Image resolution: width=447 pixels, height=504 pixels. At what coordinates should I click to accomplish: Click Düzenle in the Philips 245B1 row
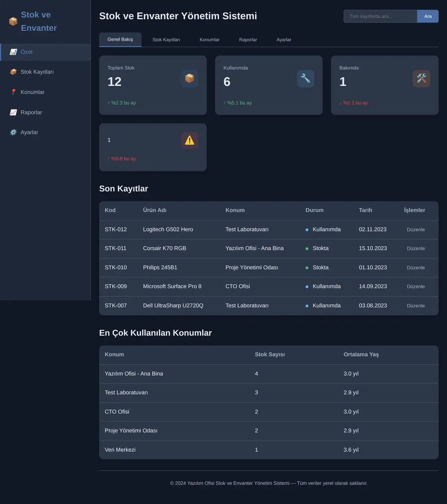[x=416, y=268]
